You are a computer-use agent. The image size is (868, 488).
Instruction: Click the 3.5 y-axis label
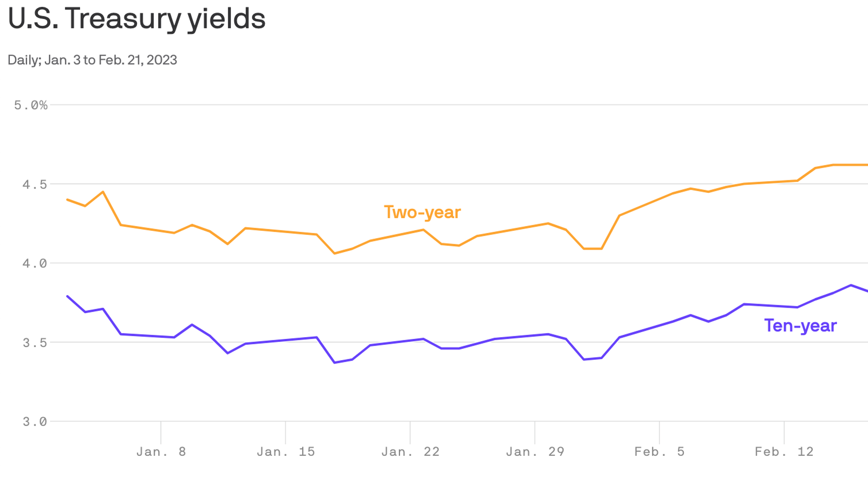pyautogui.click(x=35, y=343)
